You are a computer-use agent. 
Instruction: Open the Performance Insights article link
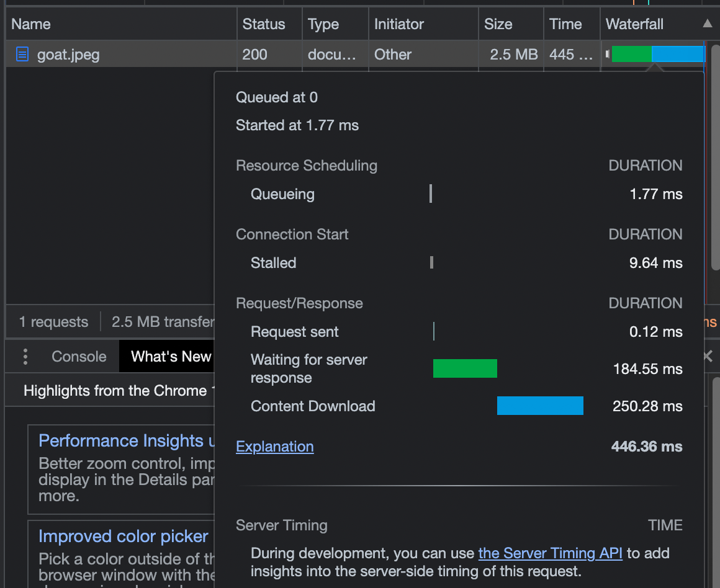click(126, 440)
